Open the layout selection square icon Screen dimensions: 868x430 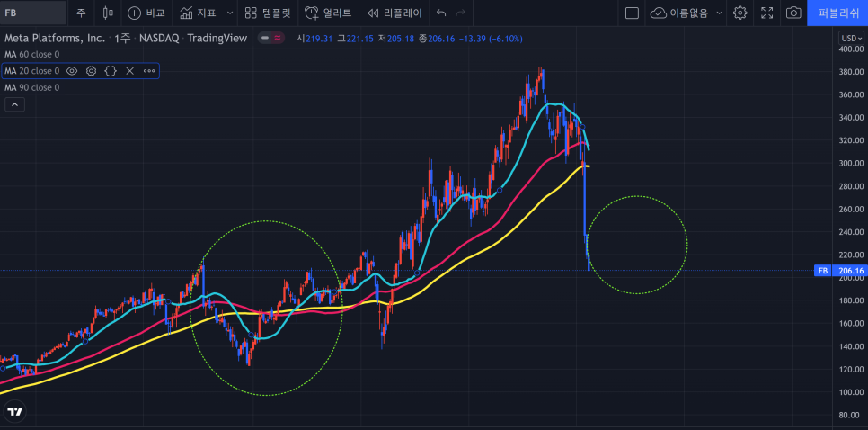pos(633,13)
